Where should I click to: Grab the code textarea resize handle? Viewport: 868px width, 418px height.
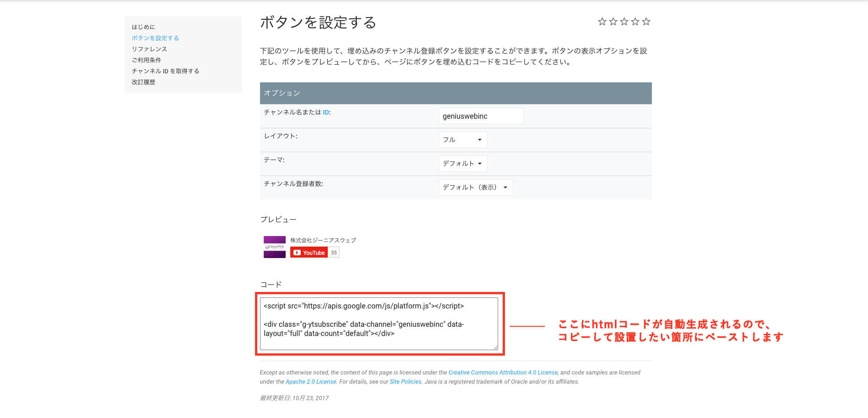[x=495, y=347]
